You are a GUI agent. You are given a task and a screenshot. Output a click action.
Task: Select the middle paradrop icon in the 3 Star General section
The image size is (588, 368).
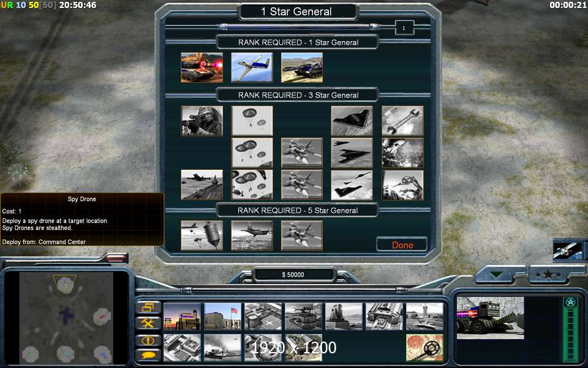pos(252,153)
